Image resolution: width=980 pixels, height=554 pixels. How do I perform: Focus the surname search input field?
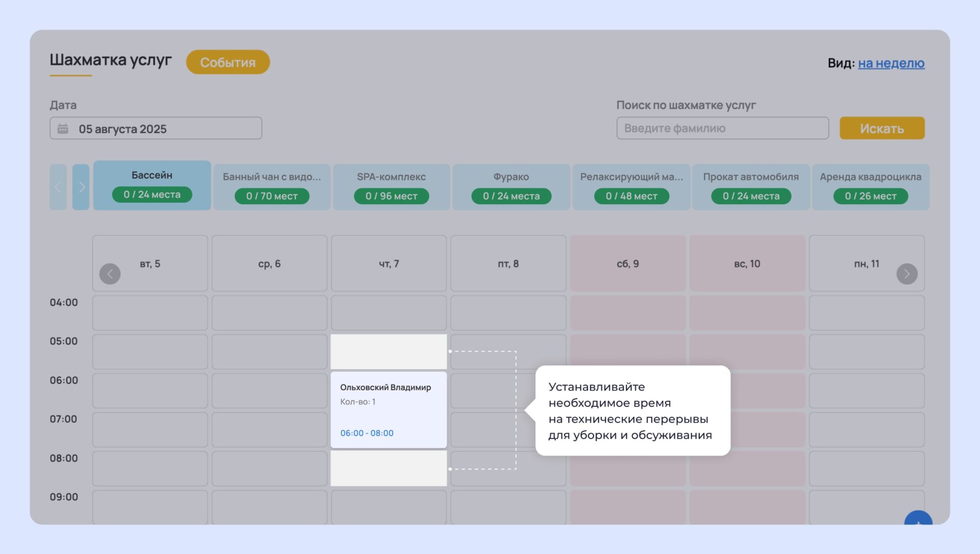[722, 128]
